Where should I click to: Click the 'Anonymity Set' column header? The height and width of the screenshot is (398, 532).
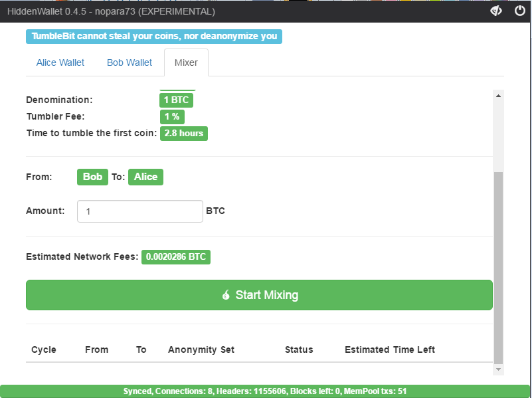pyautogui.click(x=201, y=349)
